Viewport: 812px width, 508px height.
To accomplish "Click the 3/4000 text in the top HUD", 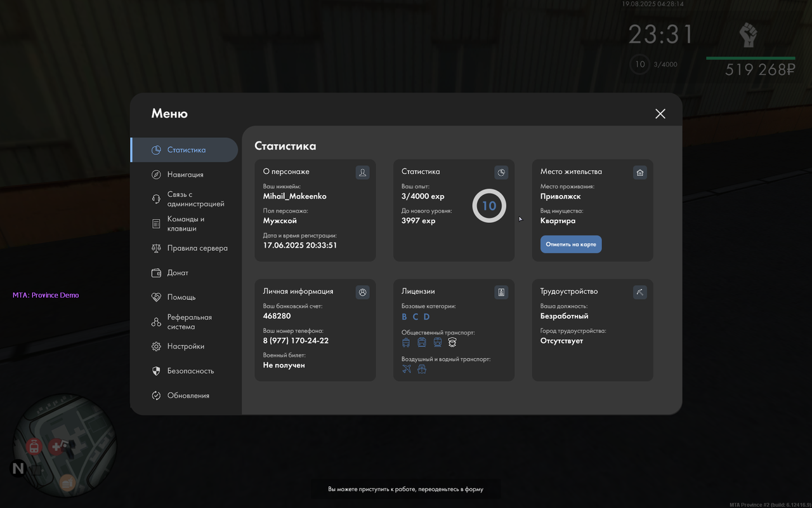I will tap(665, 64).
